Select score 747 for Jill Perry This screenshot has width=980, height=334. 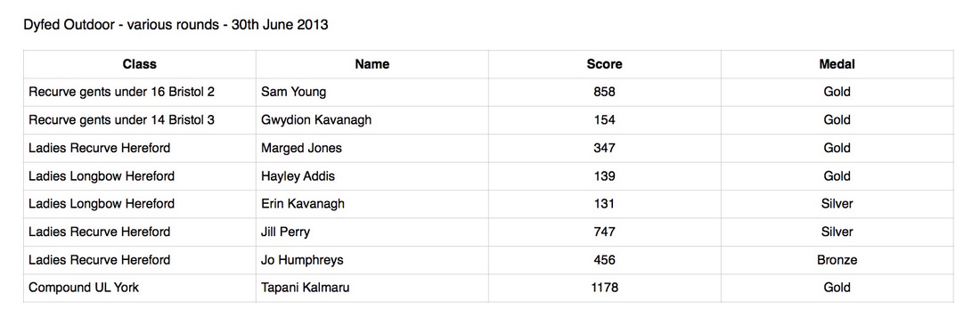pos(604,232)
